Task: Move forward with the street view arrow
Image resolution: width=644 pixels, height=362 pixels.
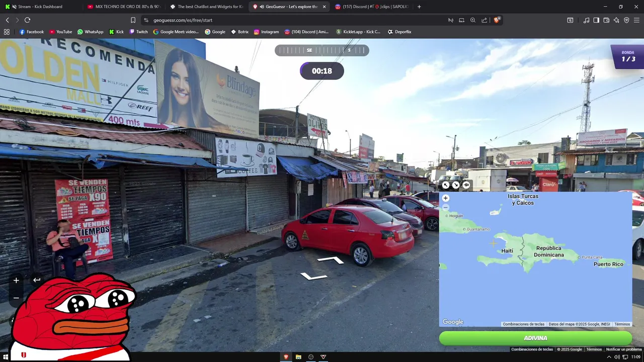Action: pyautogui.click(x=331, y=260)
